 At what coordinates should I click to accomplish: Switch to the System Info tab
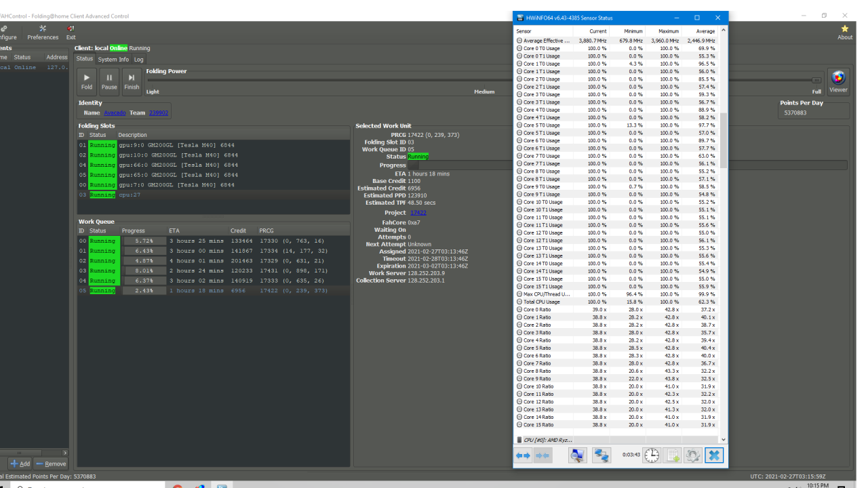pyautogui.click(x=113, y=60)
